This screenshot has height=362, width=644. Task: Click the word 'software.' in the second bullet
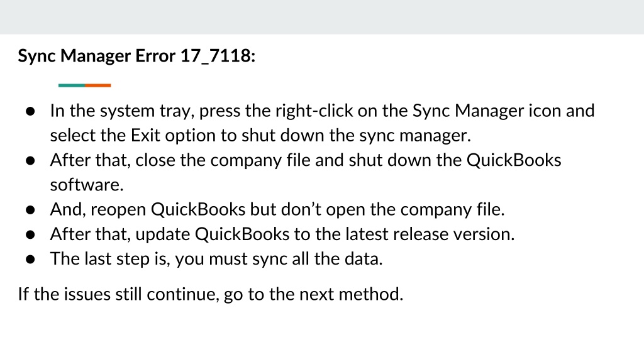tap(87, 185)
